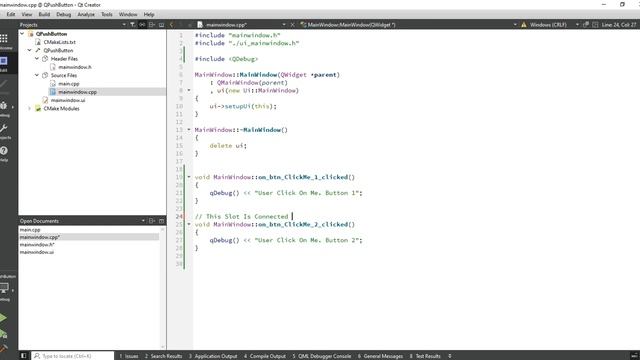Click the Type to locate search field
Screen dimensions: 640x360
click(x=73, y=356)
